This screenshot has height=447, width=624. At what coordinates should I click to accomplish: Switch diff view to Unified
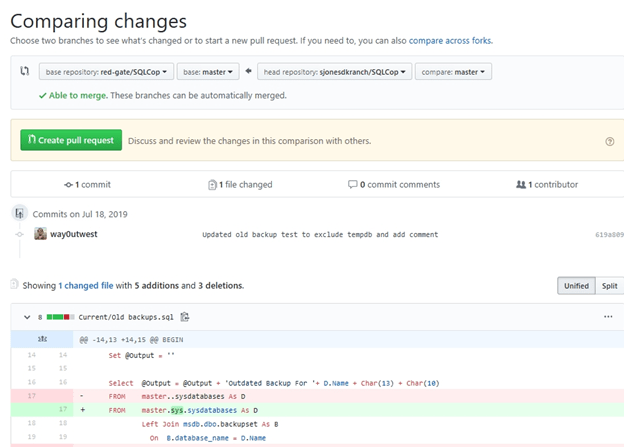pos(576,286)
